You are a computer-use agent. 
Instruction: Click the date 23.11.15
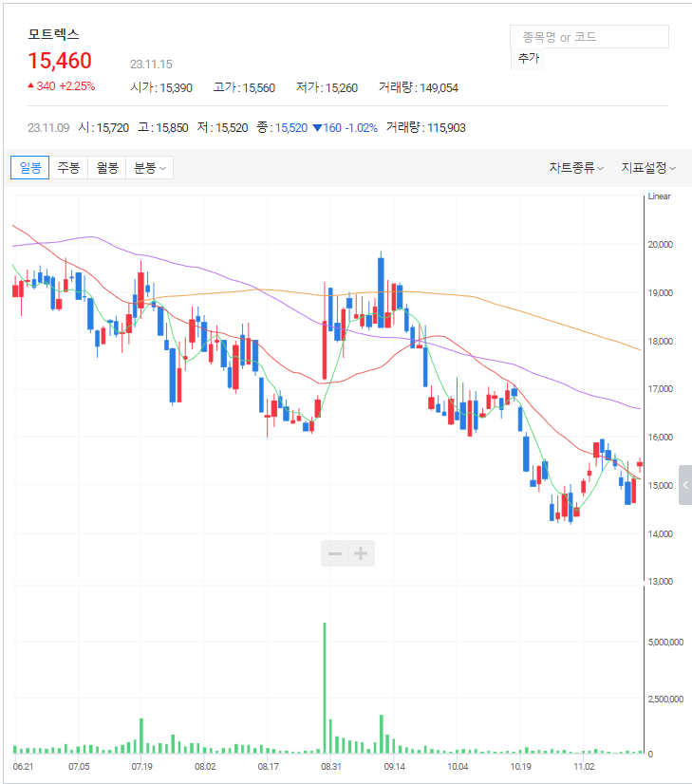pyautogui.click(x=151, y=64)
